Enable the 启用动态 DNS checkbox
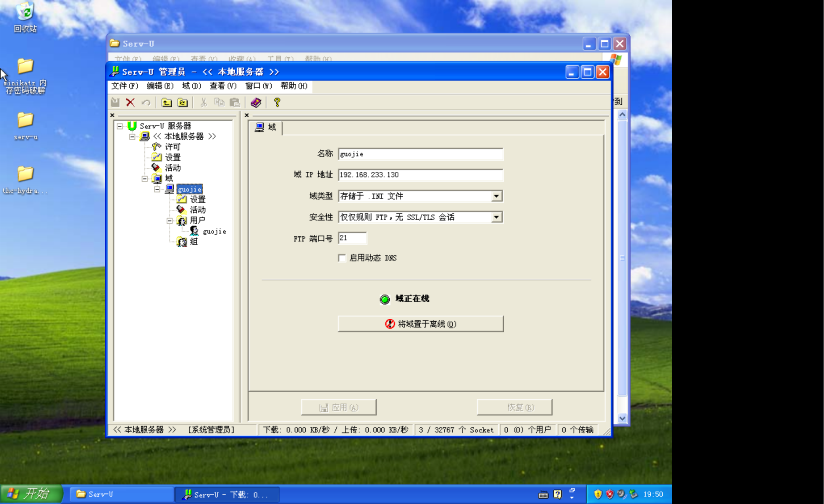This screenshot has width=824, height=504. coord(342,258)
